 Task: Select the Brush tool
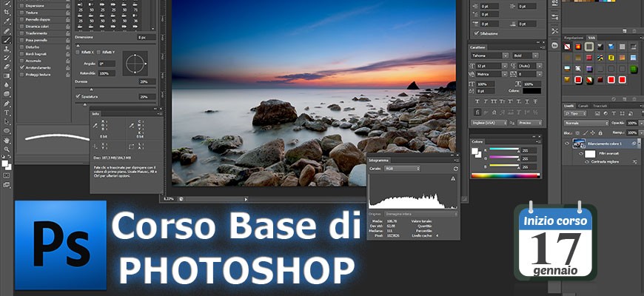(x=7, y=40)
